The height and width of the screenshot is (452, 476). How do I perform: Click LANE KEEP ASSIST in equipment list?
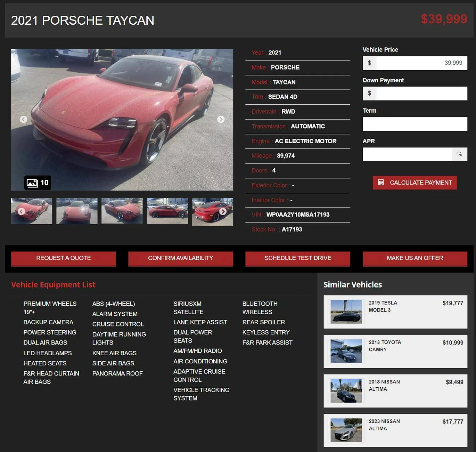200,322
